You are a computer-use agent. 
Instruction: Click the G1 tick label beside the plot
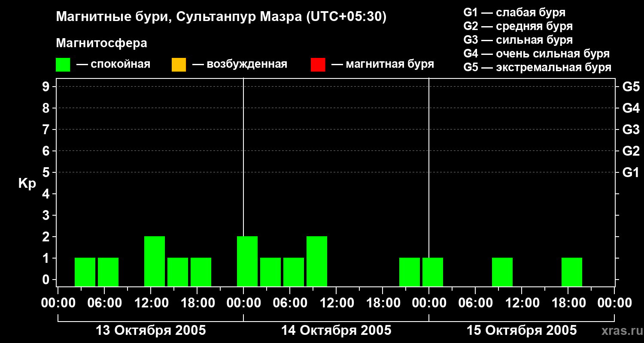[x=631, y=172]
